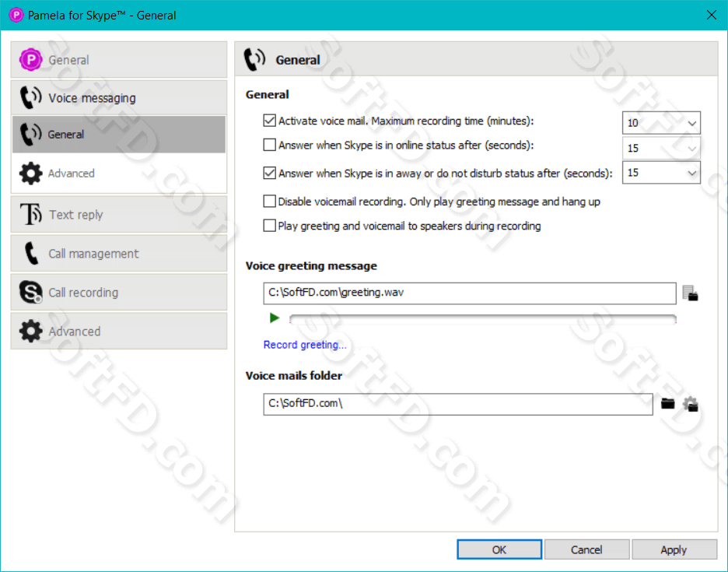Click the greeting.wav file path field
The height and width of the screenshot is (572, 728).
tap(470, 293)
